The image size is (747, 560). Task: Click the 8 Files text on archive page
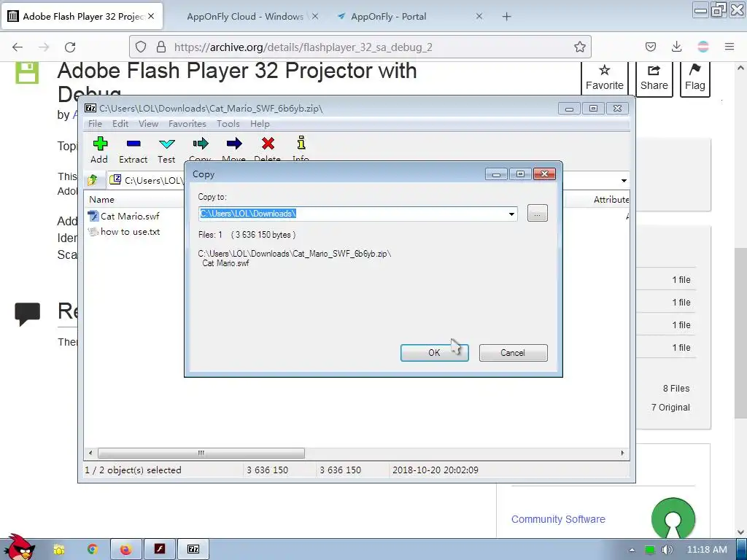(x=676, y=389)
